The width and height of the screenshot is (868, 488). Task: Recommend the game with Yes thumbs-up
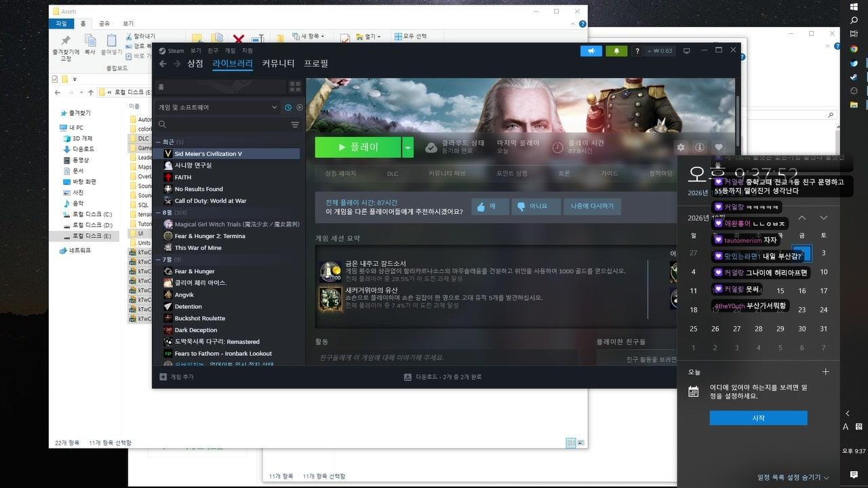point(490,206)
